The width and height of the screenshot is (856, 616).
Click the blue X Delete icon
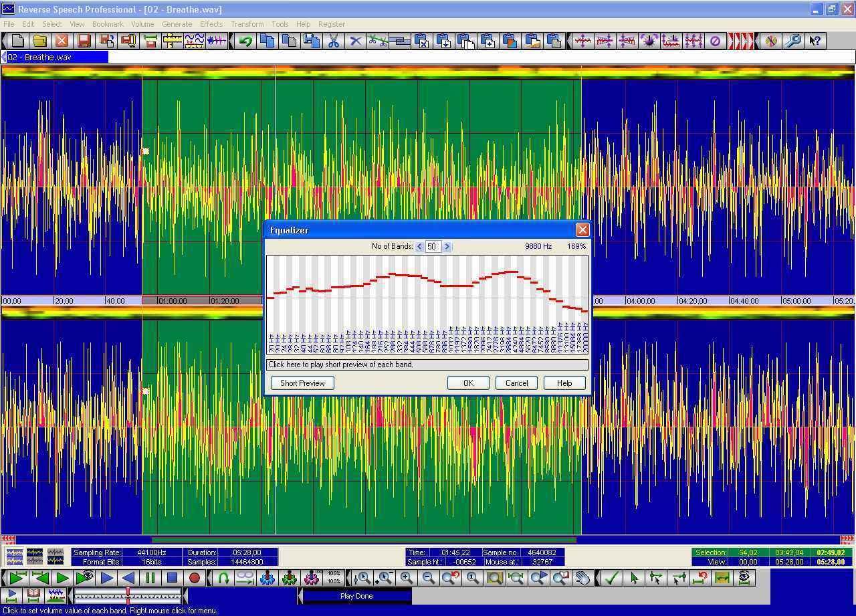tap(356, 41)
